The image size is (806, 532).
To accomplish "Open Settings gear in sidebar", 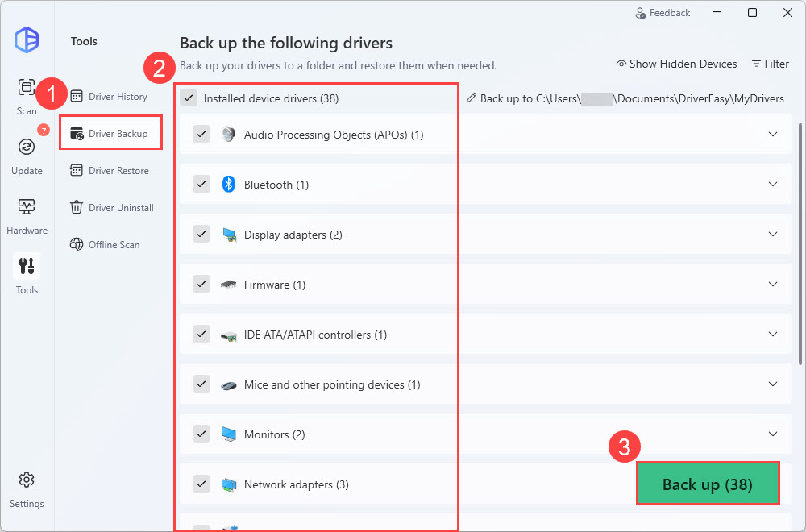I will tap(27, 480).
